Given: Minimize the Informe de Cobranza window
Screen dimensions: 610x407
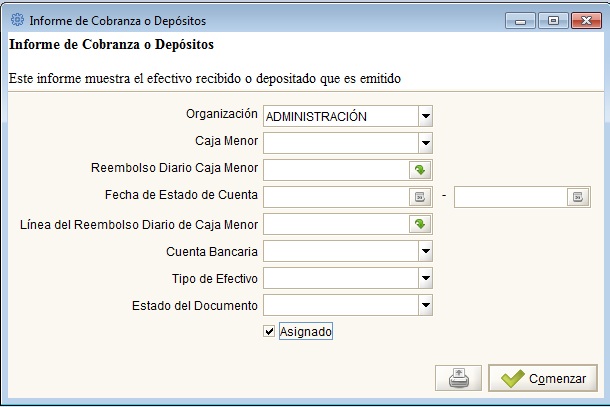Looking at the screenshot, I should pos(521,21).
